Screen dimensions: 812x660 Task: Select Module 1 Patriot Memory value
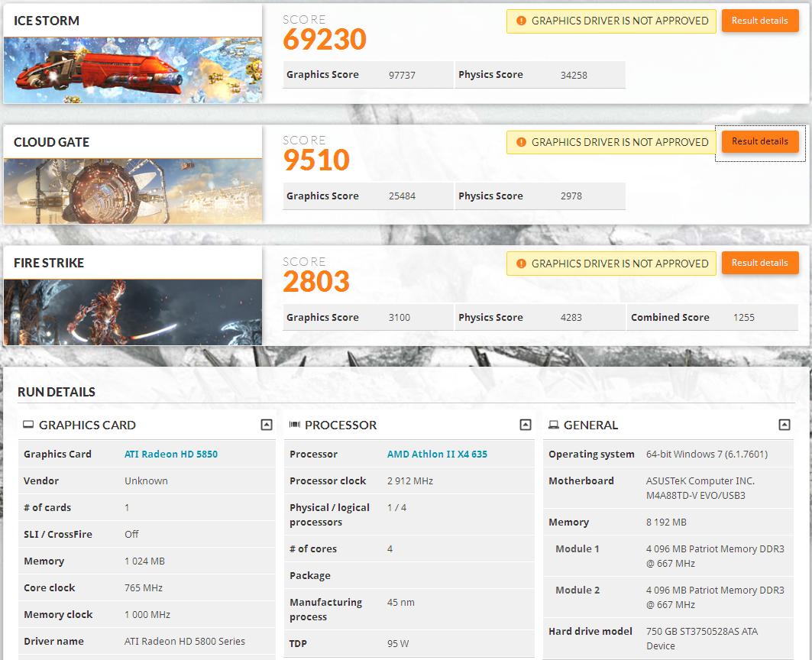(715, 556)
